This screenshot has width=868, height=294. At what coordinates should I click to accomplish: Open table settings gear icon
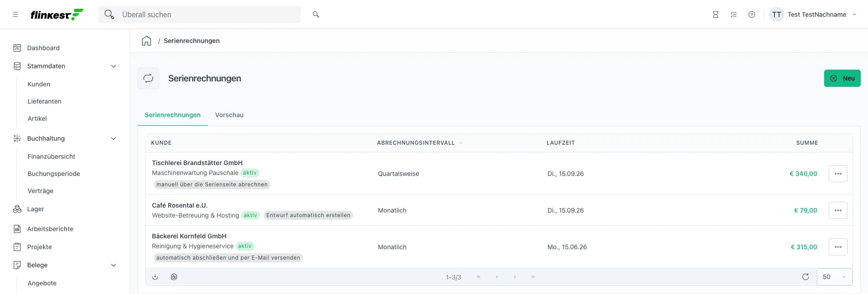(174, 277)
